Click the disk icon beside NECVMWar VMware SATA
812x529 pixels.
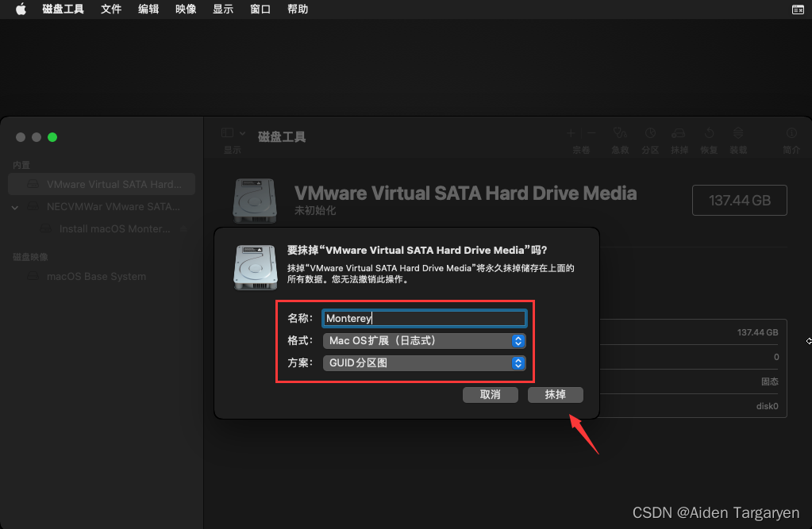[x=33, y=206]
